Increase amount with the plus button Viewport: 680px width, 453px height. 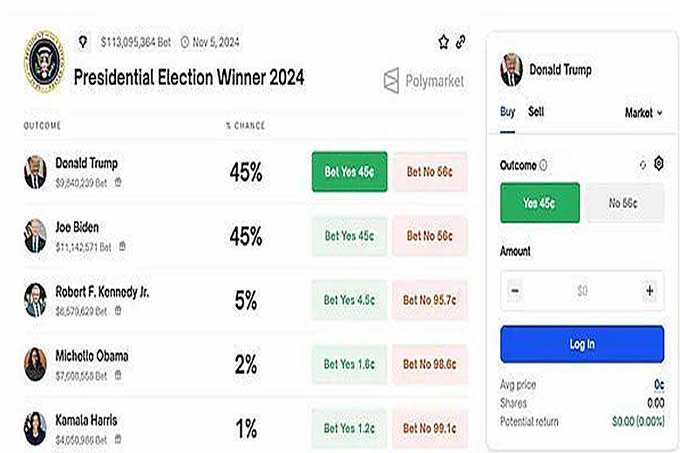pyautogui.click(x=649, y=291)
